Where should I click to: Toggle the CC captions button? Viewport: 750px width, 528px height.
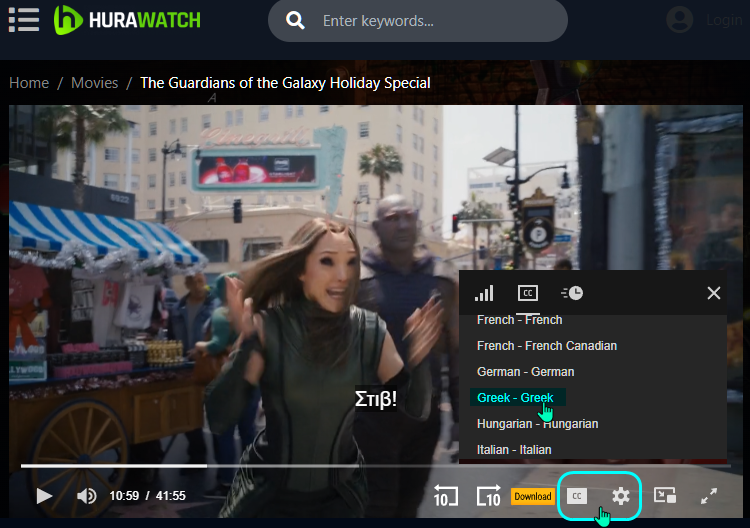[577, 496]
